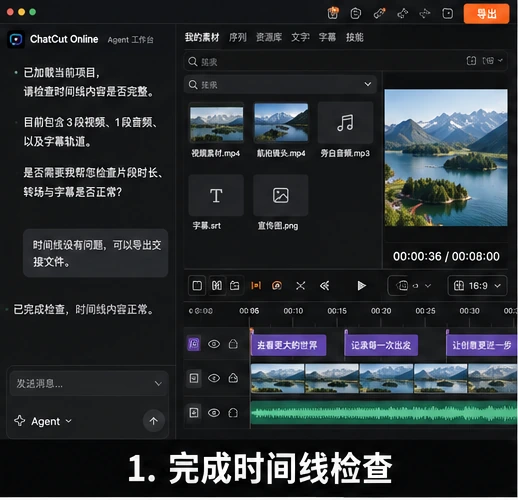Click the purple subtitle track type icon
The height and width of the screenshot is (500, 518).
[x=194, y=344]
